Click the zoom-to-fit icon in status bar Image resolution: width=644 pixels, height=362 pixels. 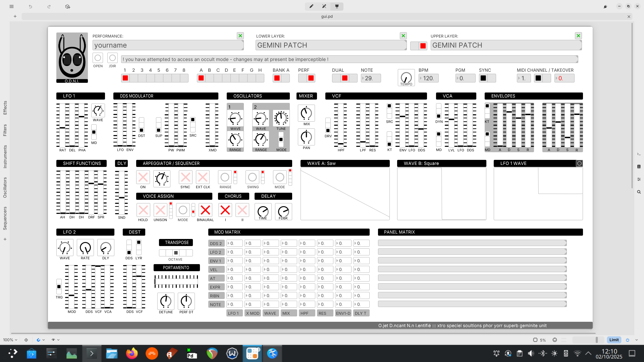[x=26, y=340]
